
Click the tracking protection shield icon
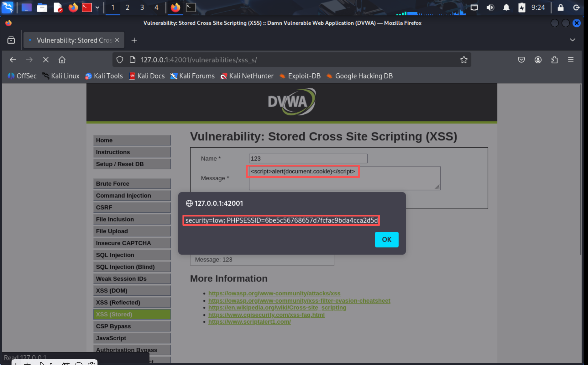point(120,60)
